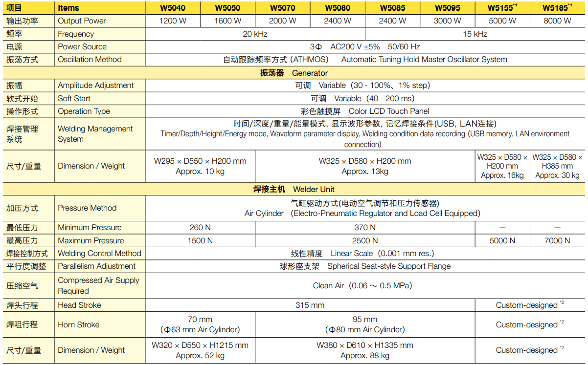
Task: Click the Welding Control Method label
Action: point(99,254)
